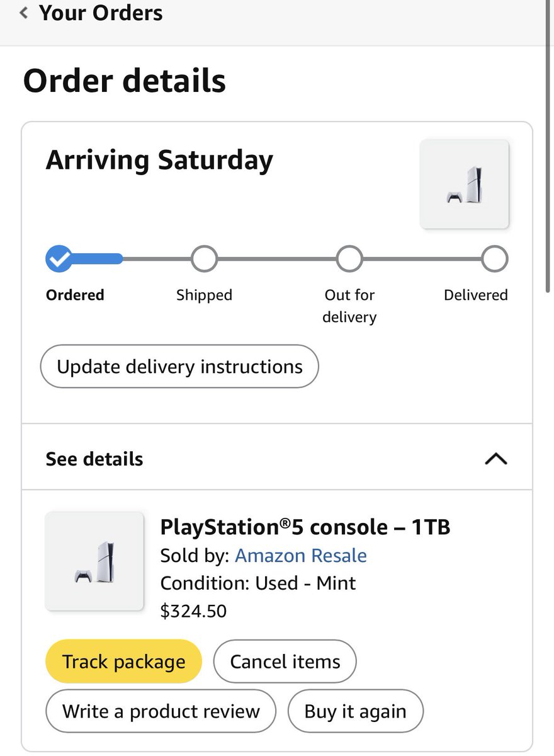Screen dimensions: 554x756
Task: Click the See details section header
Action: click(277, 458)
